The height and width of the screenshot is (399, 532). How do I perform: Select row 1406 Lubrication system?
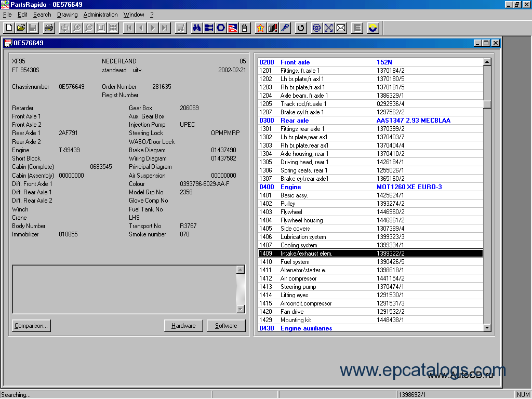pos(370,237)
